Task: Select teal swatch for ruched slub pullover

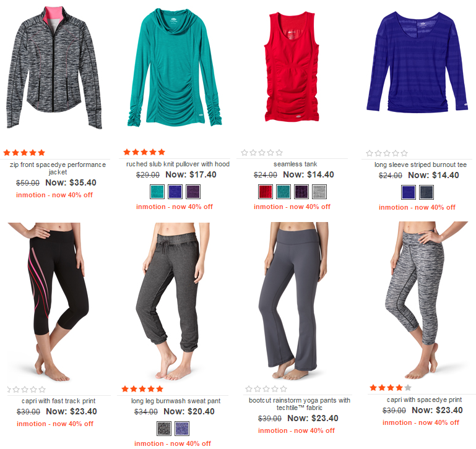Action: (157, 192)
